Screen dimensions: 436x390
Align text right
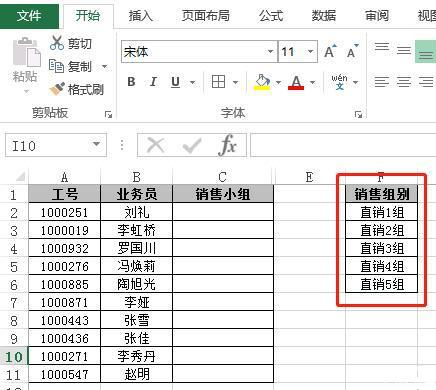point(426,82)
